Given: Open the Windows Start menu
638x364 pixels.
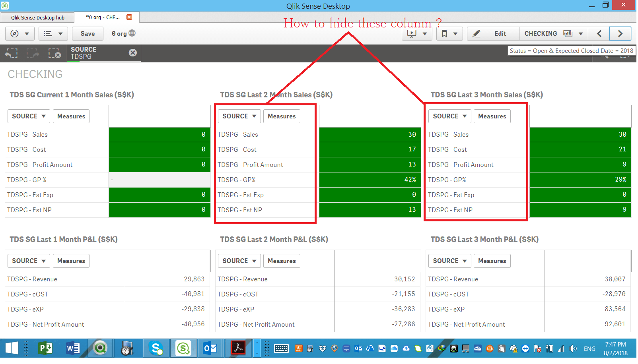Looking at the screenshot, I should pos(12,349).
